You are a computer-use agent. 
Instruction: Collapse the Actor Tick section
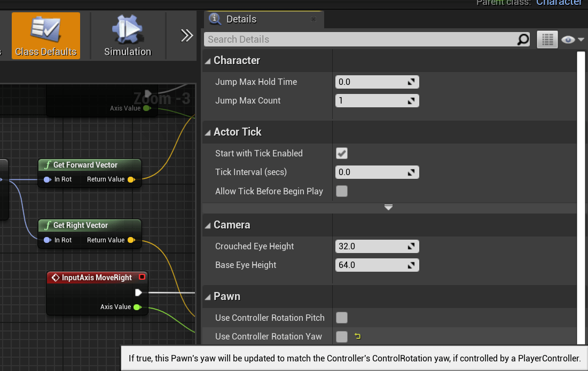(208, 133)
